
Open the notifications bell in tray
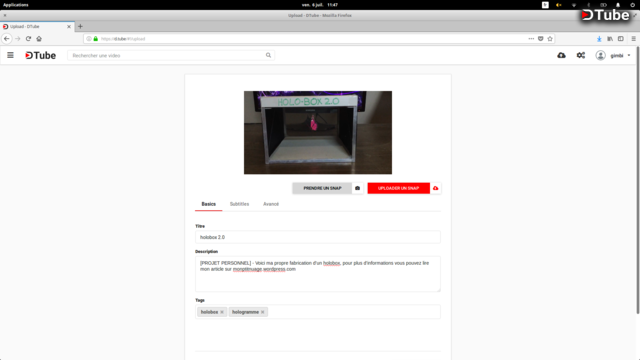pos(618,5)
